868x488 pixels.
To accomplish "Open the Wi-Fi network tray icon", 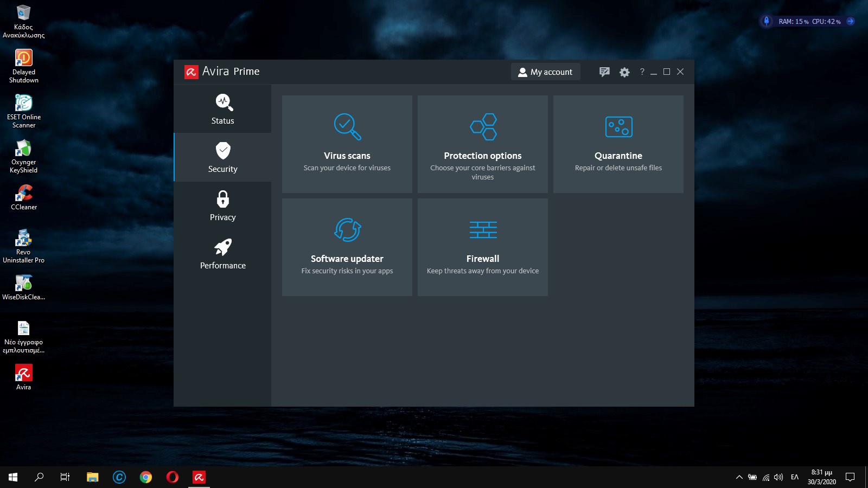I will [766, 477].
